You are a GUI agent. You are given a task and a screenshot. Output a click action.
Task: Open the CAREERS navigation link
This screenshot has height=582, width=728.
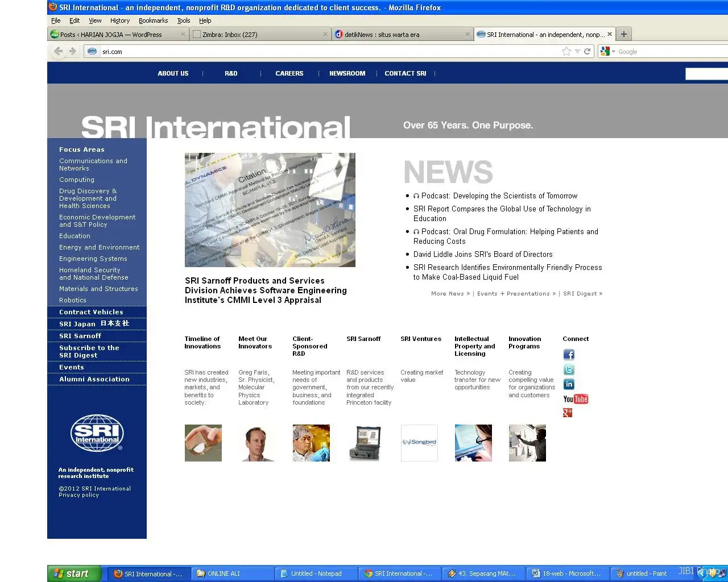(289, 73)
